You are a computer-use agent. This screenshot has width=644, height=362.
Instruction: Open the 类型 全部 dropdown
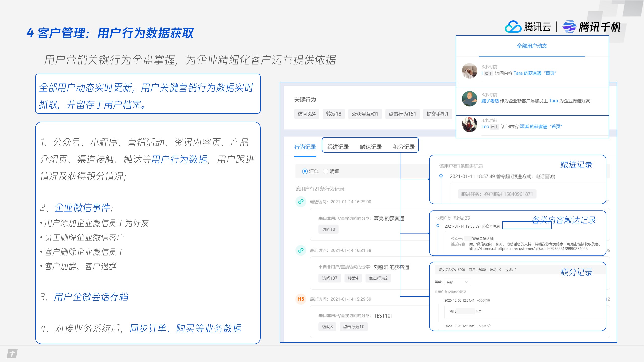457,282
